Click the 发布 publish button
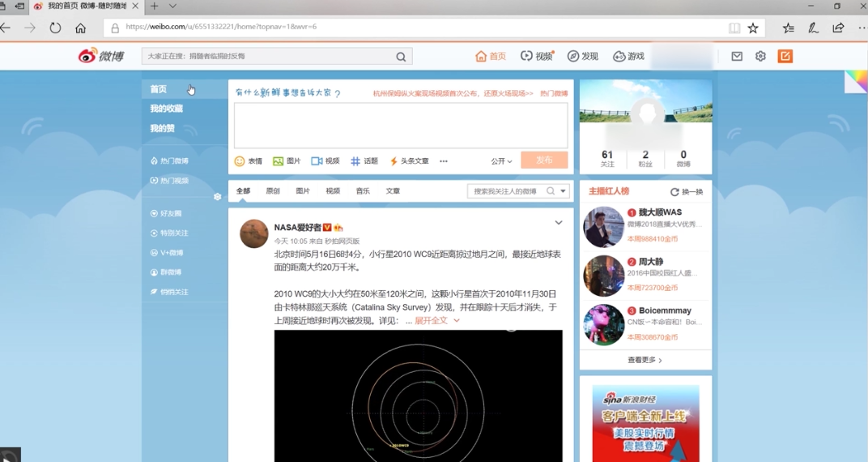This screenshot has width=868, height=462. pos(544,160)
